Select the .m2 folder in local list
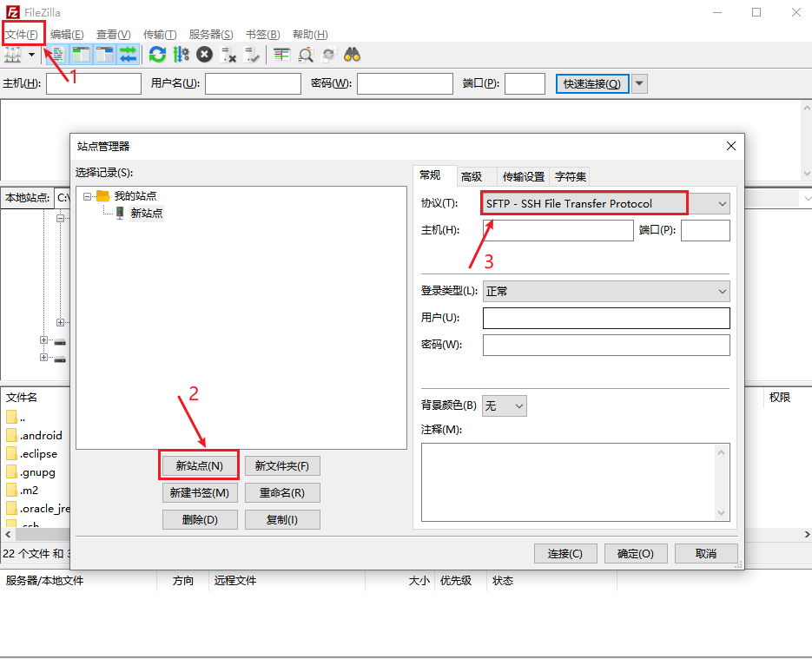 (23, 491)
